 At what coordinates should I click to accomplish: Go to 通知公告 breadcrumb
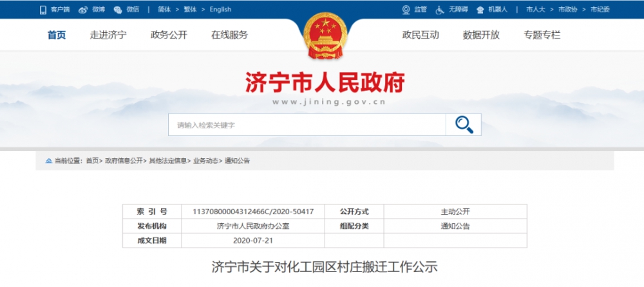point(237,161)
